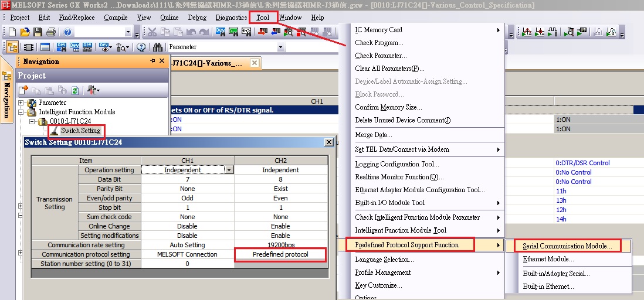644x300 pixels.
Task: Open the Operation setting CH1 dropdown
Action: (x=229, y=170)
